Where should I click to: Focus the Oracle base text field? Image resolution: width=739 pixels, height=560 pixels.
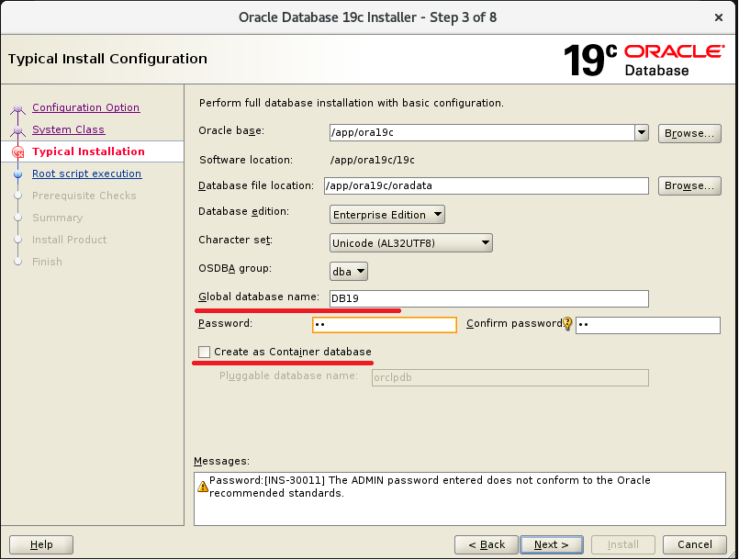(x=482, y=133)
